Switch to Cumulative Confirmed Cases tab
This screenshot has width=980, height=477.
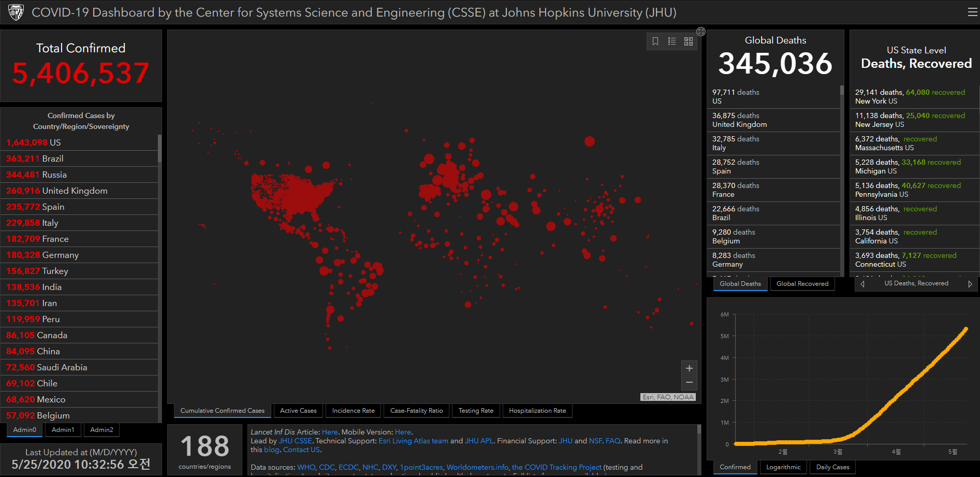(x=222, y=411)
